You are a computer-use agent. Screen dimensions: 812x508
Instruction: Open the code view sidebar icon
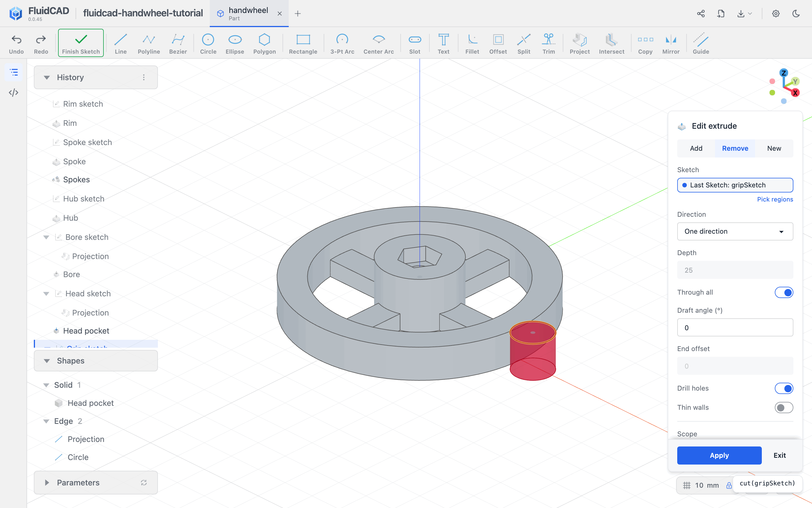(x=14, y=92)
